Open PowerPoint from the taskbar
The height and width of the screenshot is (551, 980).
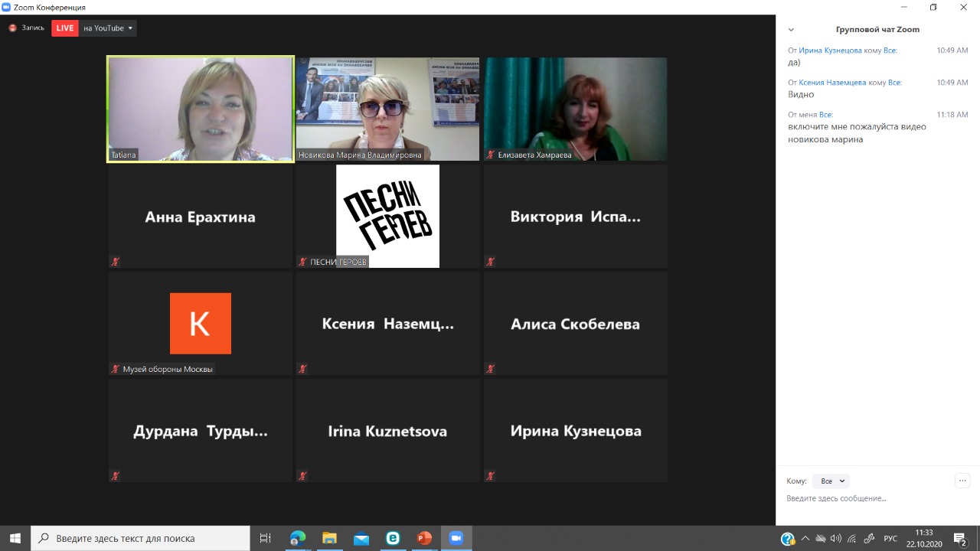coord(424,538)
